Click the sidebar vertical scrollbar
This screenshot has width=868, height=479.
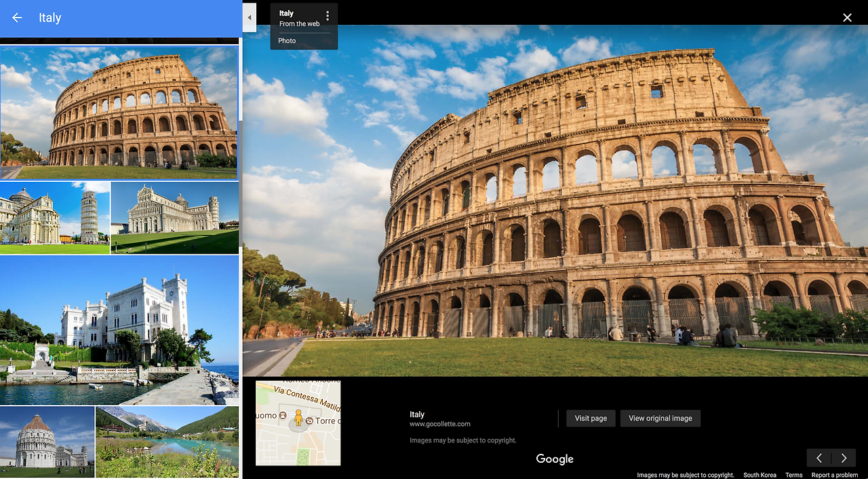240,83
